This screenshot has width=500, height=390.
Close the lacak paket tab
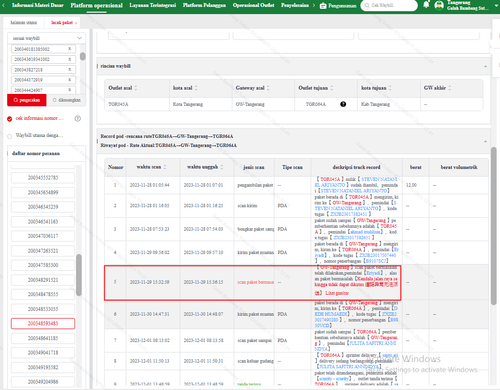point(76,23)
